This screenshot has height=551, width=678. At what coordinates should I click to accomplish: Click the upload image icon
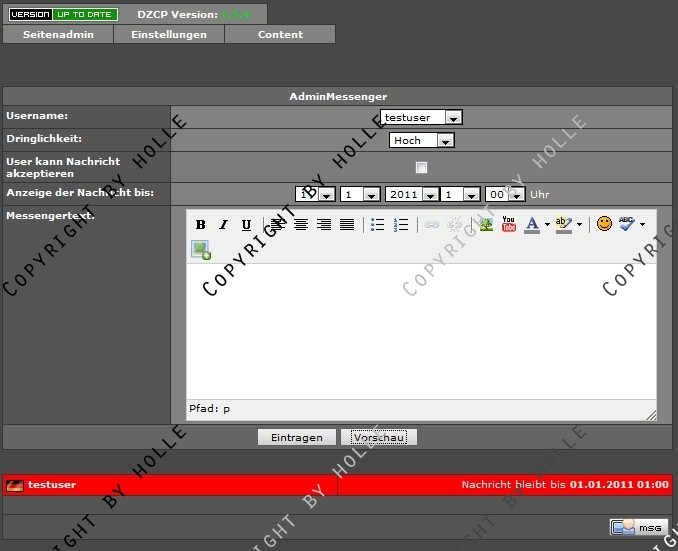coord(201,250)
